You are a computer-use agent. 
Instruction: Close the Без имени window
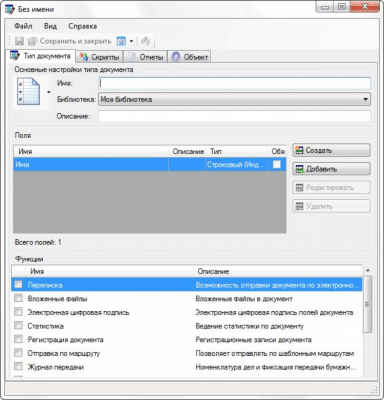[364, 7]
